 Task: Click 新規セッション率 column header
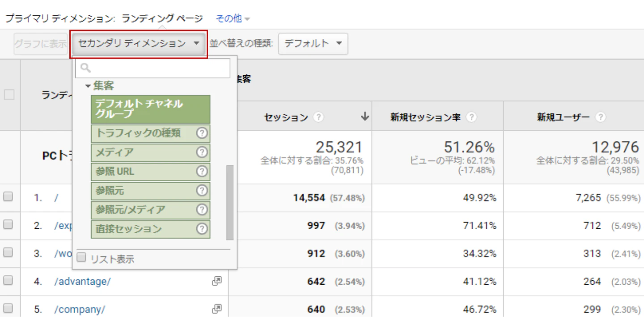[x=426, y=117]
